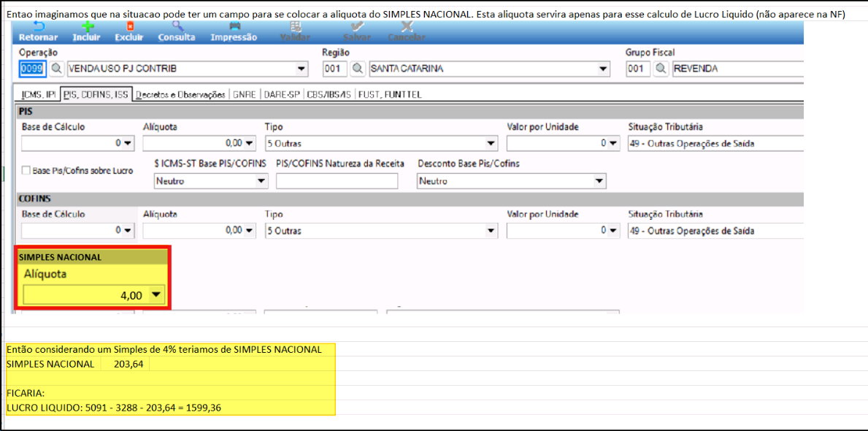The image size is (868, 431).
Task: Click COFINS Situação Tributária 49 field
Action: (x=715, y=230)
